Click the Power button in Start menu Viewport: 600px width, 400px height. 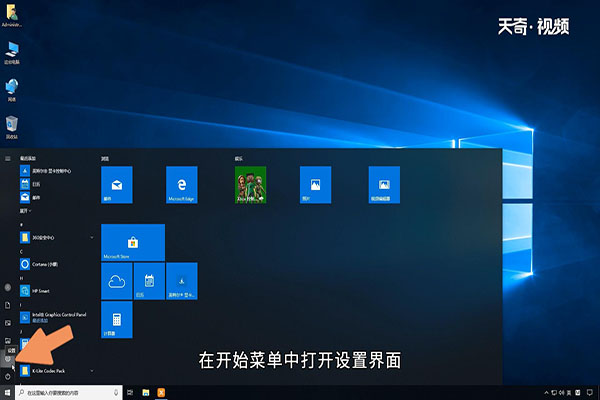tap(8, 377)
